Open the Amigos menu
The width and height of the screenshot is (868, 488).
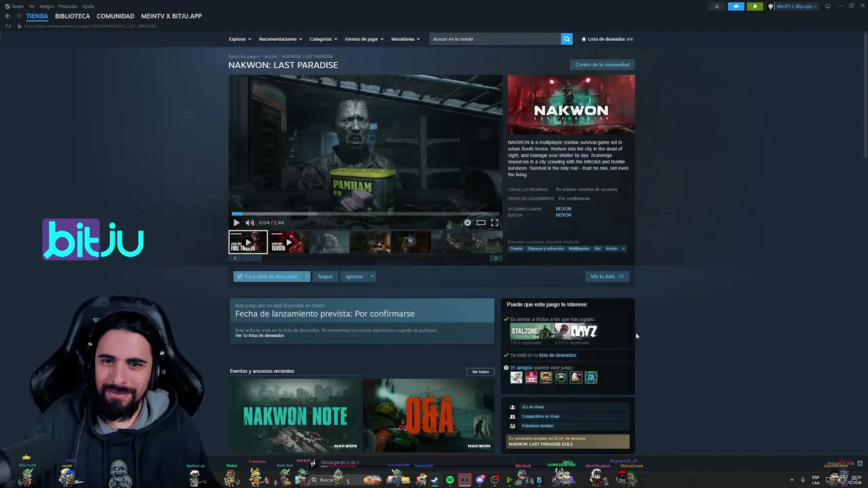pos(47,6)
